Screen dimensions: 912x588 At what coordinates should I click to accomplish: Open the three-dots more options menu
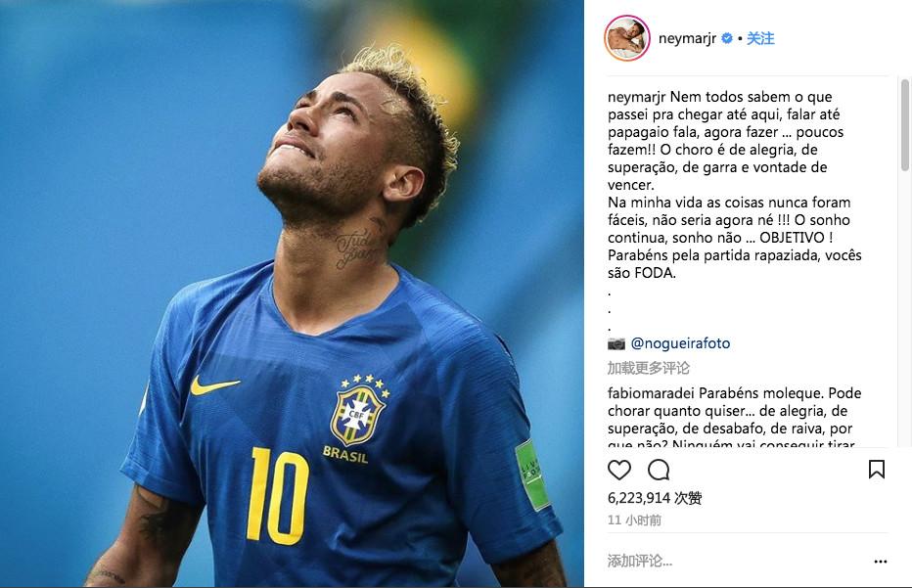[881, 562]
